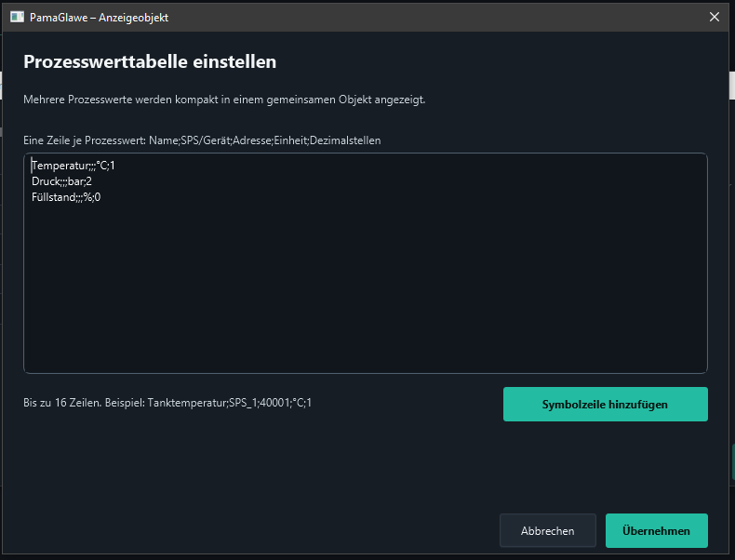Screen dimensions: 735x560
Task: Close the PamaGlawe Anzeigeobjekt dialog
Action: pyautogui.click(x=714, y=18)
